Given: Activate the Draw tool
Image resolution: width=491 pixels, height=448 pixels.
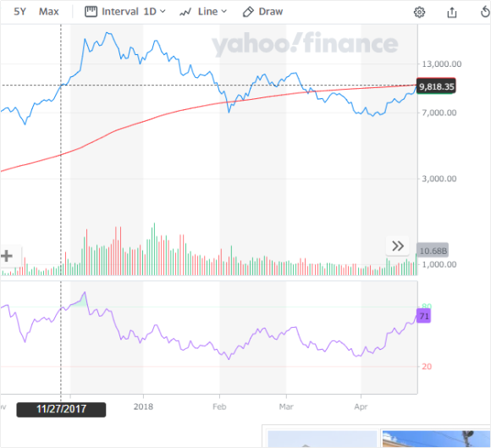Looking at the screenshot, I should tap(262, 12).
